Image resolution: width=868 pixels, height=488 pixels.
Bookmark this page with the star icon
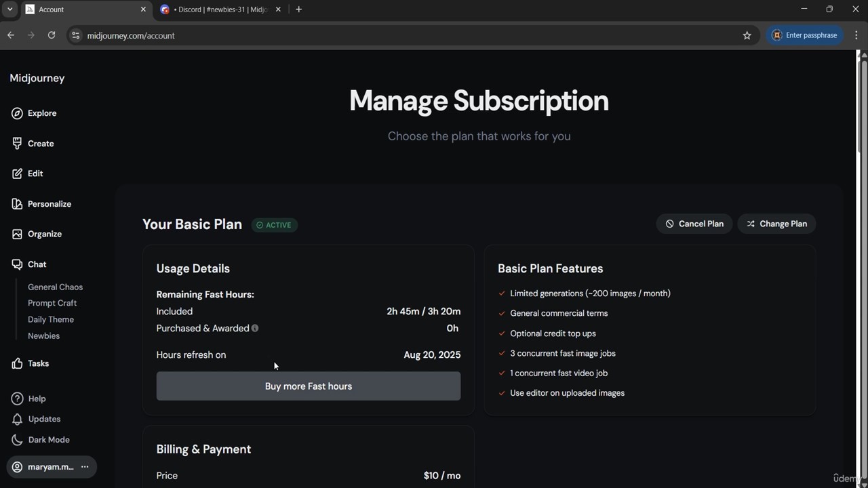click(747, 35)
